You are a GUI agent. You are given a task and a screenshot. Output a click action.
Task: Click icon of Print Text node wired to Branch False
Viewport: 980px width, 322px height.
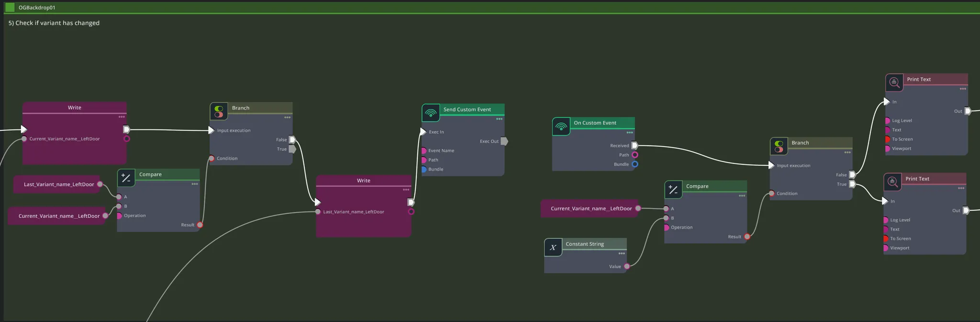(x=894, y=82)
